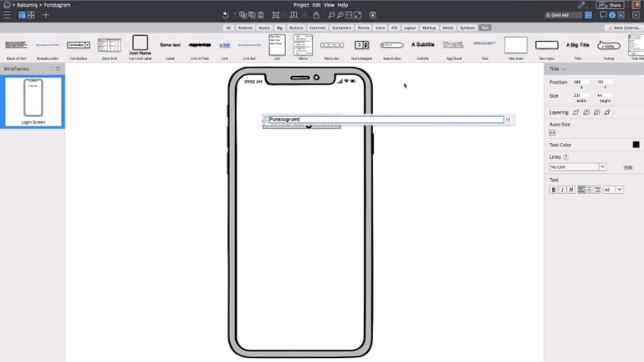Screen dimensions: 644x362
Task: Click the fullscreen expand arrows icon
Action: (358, 15)
